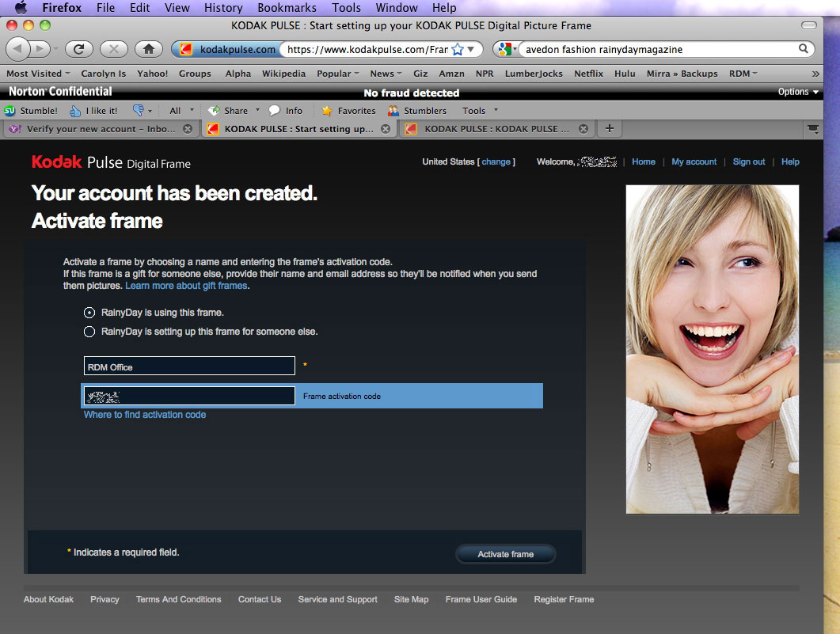The width and height of the screenshot is (840, 634).
Task: Open the Netflix bookmark
Action: [588, 74]
